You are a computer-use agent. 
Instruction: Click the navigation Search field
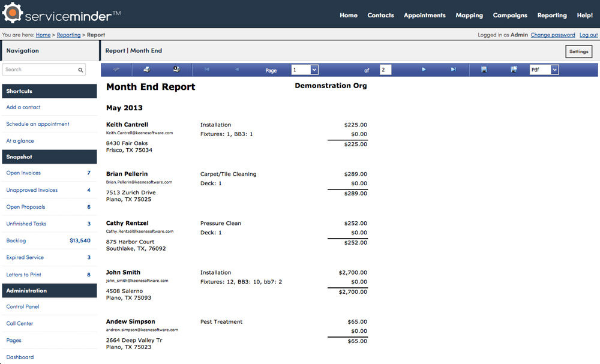click(40, 70)
